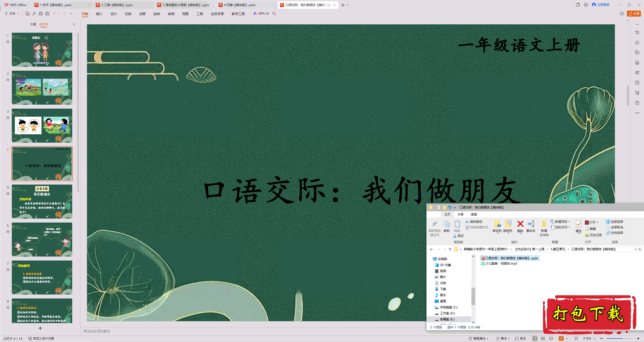Expand the slideshow play options arrow
644x342 pixels.
point(567,338)
